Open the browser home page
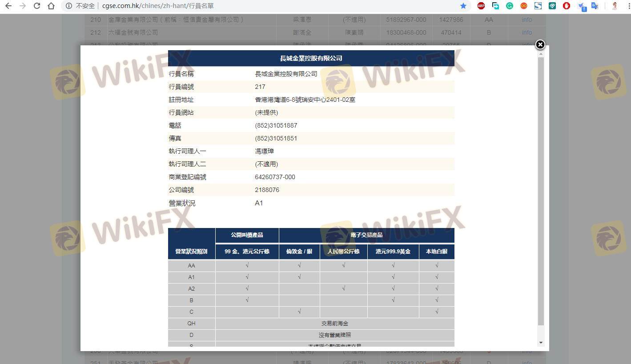 click(51, 6)
